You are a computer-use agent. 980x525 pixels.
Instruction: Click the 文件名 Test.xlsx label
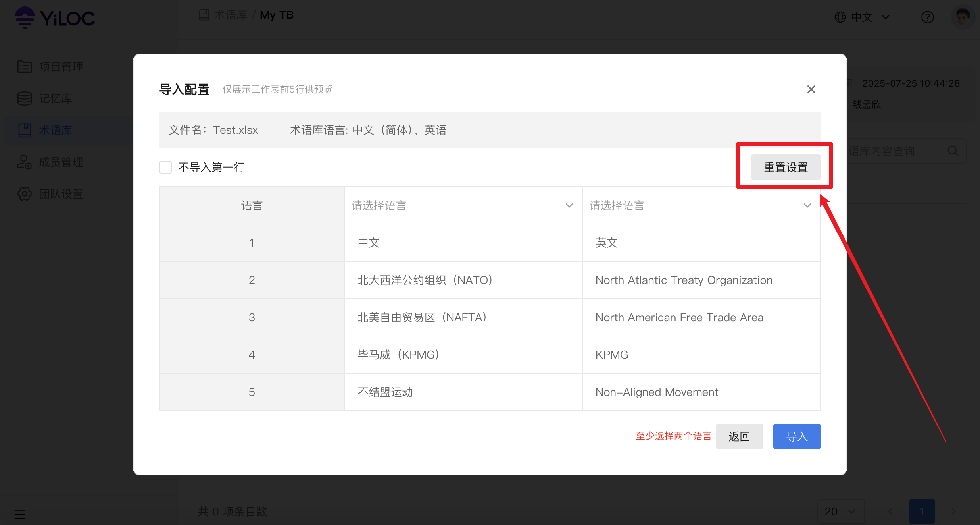coord(213,130)
